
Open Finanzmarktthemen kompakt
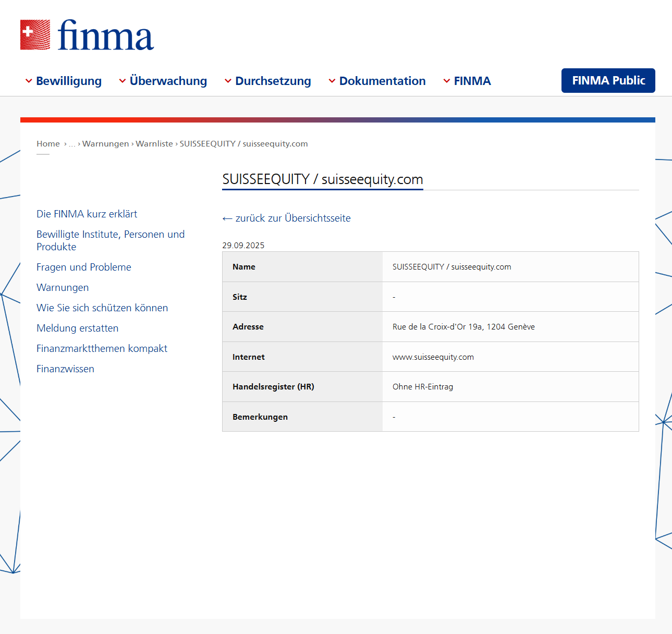pyautogui.click(x=102, y=348)
